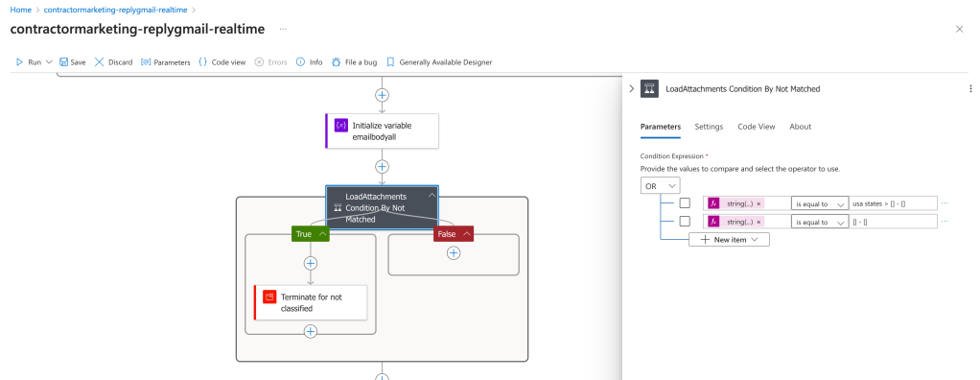The width and height of the screenshot is (980, 380).
Task: Check the first condition row checkbox
Action: click(685, 203)
